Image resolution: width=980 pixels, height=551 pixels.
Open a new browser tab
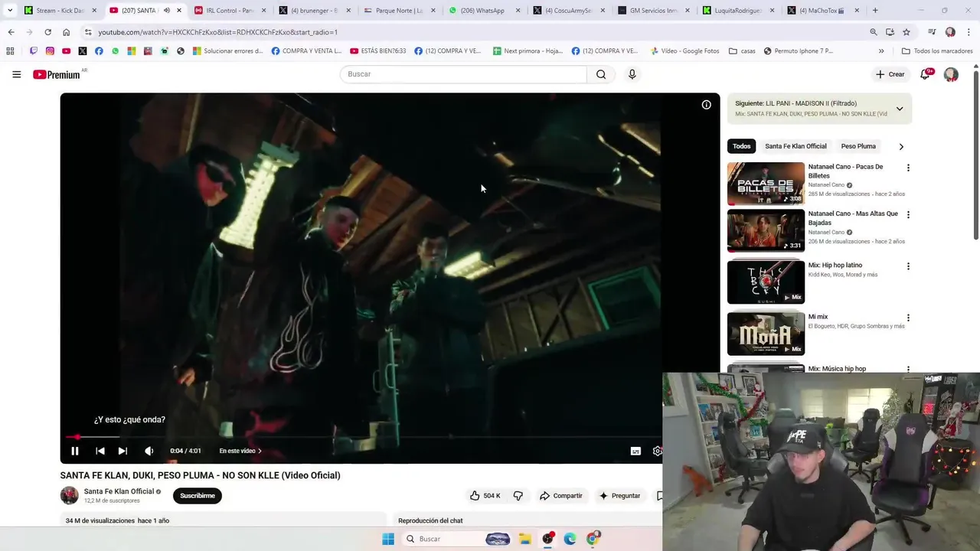point(875,11)
